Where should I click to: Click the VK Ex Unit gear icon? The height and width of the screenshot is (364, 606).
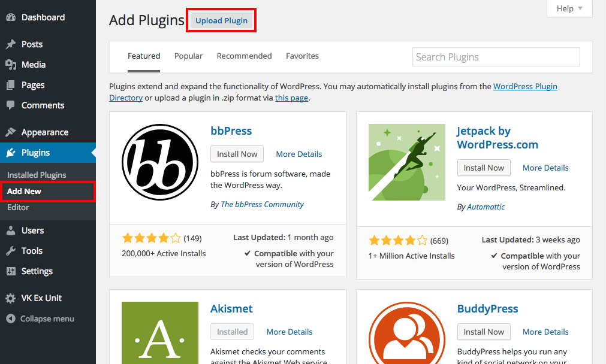(11, 298)
